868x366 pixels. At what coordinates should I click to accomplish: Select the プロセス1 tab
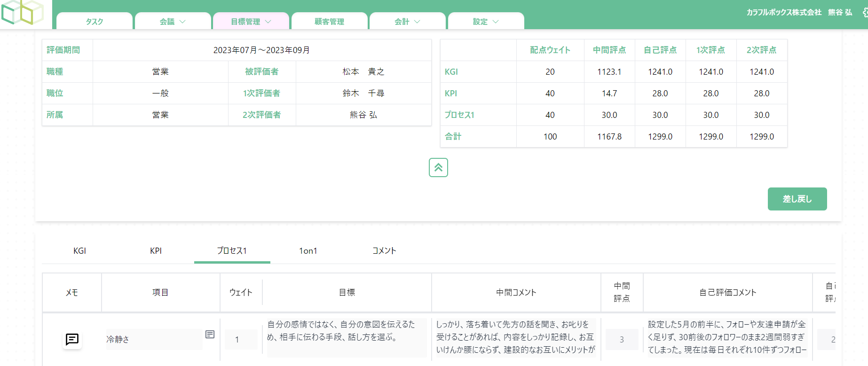click(x=232, y=251)
